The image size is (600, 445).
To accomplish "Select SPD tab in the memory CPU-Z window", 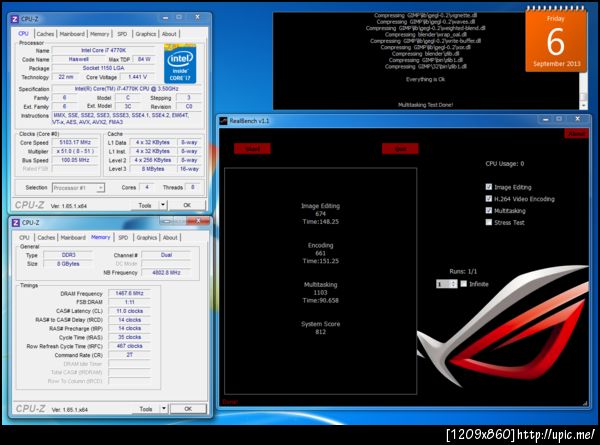I will tap(123, 238).
